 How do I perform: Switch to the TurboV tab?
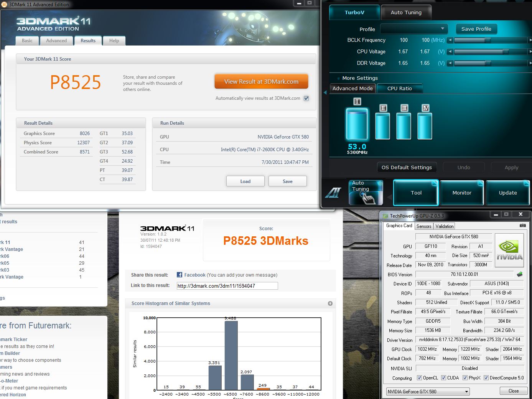354,12
